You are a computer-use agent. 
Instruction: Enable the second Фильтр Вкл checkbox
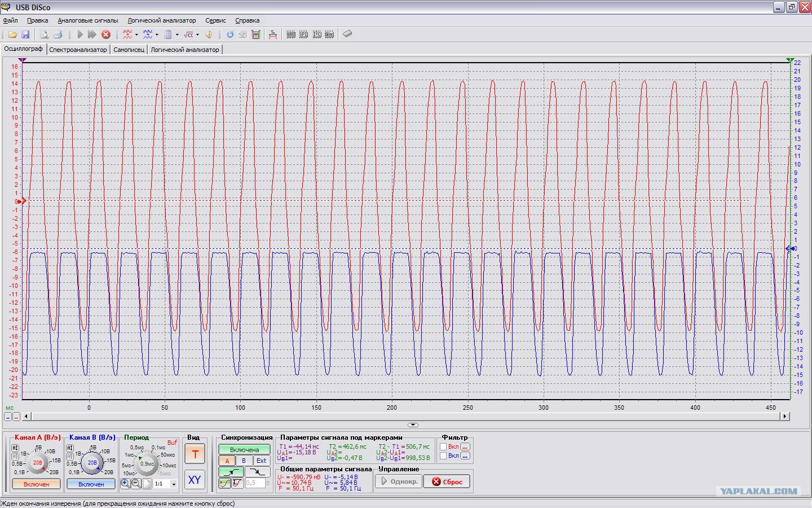tap(443, 456)
